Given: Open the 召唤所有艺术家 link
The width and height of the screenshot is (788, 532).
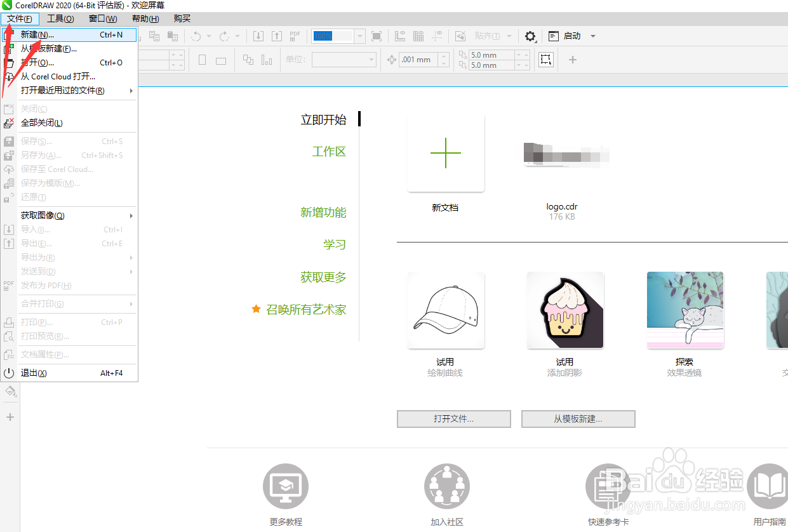Looking at the screenshot, I should (x=306, y=310).
